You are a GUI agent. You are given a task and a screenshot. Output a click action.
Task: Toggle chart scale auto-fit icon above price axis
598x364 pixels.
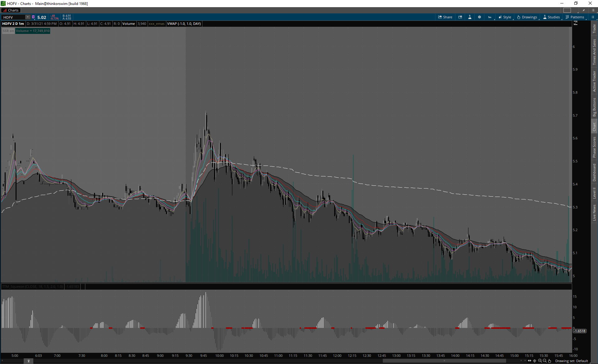pos(575,23)
